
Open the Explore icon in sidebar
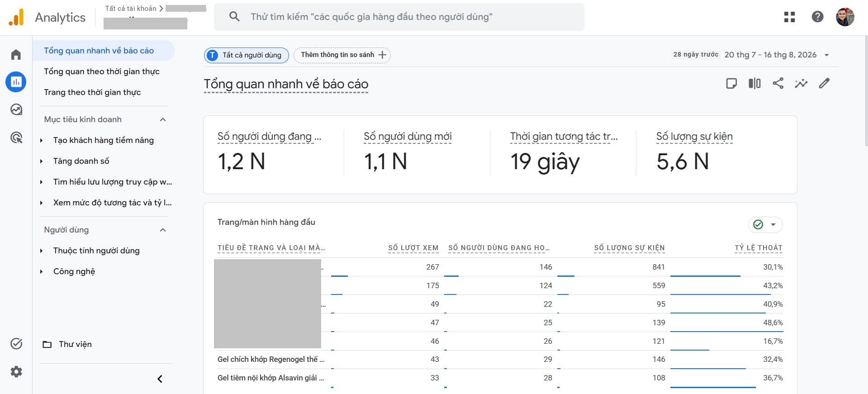16,109
